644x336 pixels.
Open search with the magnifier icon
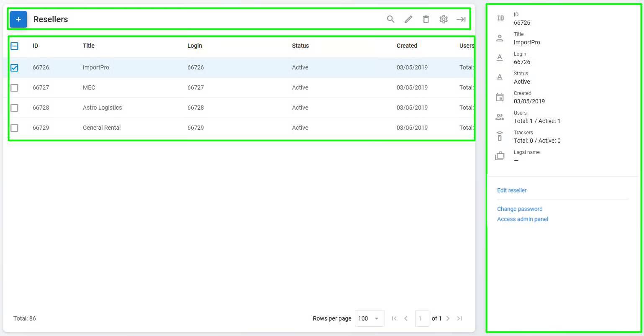pyautogui.click(x=391, y=19)
